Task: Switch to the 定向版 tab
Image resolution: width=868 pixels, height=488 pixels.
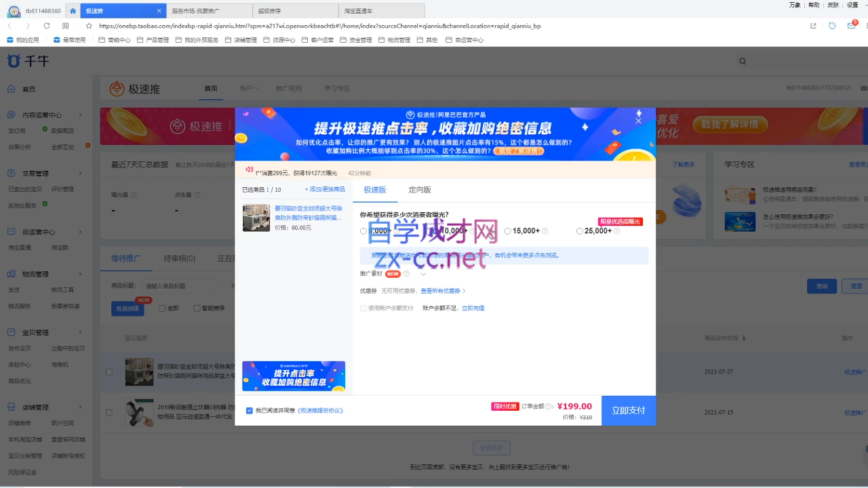Action: pos(420,190)
